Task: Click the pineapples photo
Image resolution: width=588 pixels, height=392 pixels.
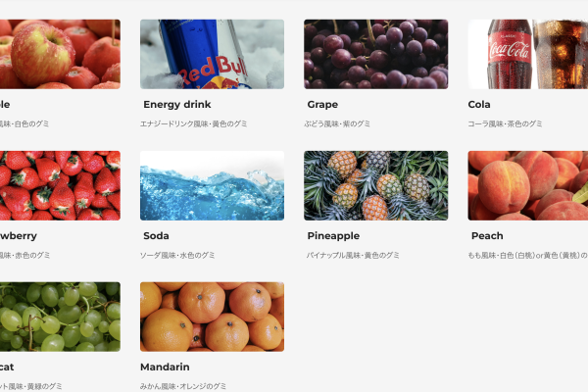Action: pos(375,185)
